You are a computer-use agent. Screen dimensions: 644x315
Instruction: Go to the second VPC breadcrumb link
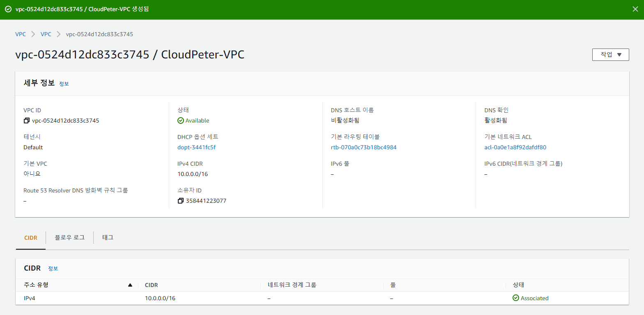pos(46,34)
